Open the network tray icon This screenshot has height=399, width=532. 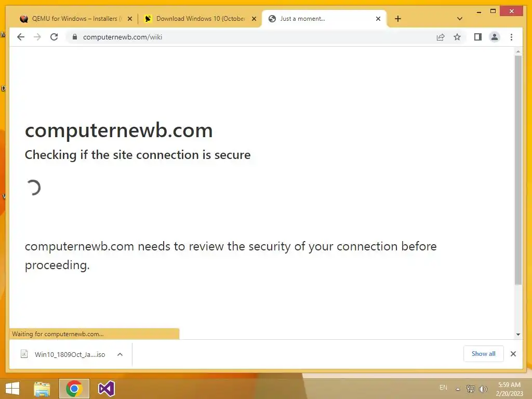pos(471,389)
